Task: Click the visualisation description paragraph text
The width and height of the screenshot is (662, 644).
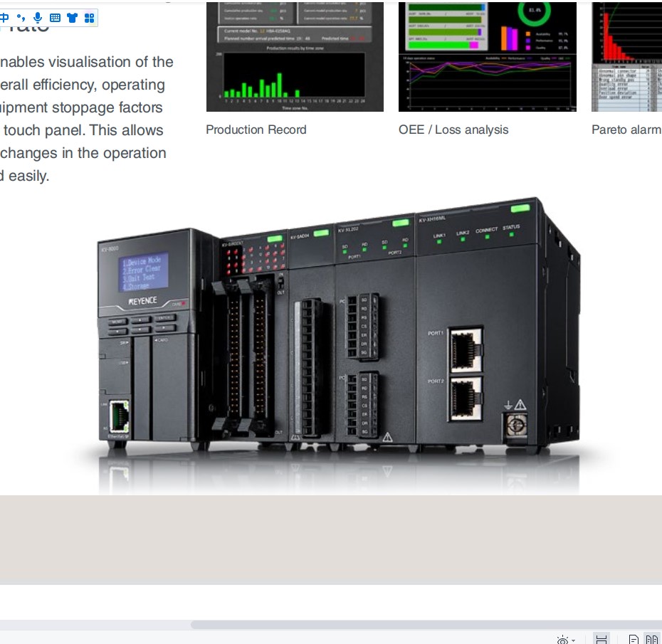Action: [86, 119]
